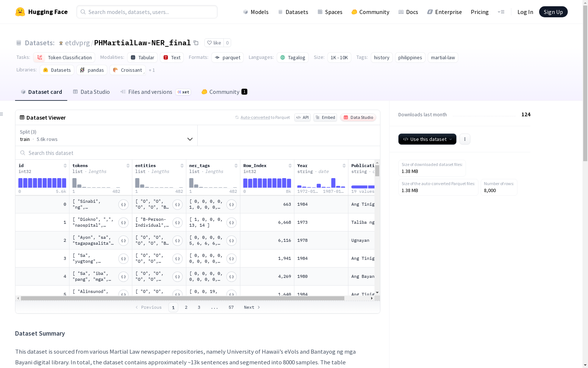Follow the Auto-converted to Parquet link
The height and width of the screenshot is (368, 588).
click(263, 117)
